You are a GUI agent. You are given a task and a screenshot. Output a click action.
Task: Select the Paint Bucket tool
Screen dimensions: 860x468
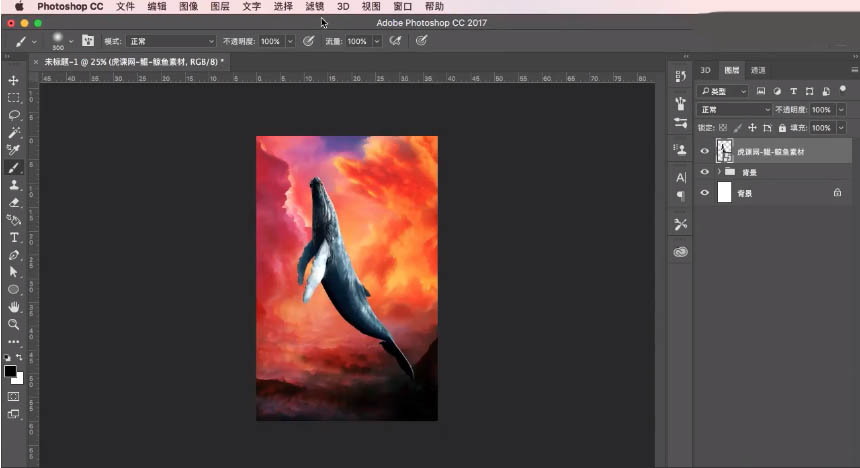[14, 220]
